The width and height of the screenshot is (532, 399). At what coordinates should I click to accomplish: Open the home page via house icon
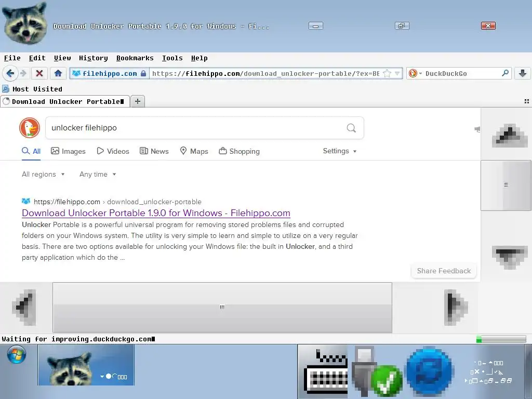point(58,73)
